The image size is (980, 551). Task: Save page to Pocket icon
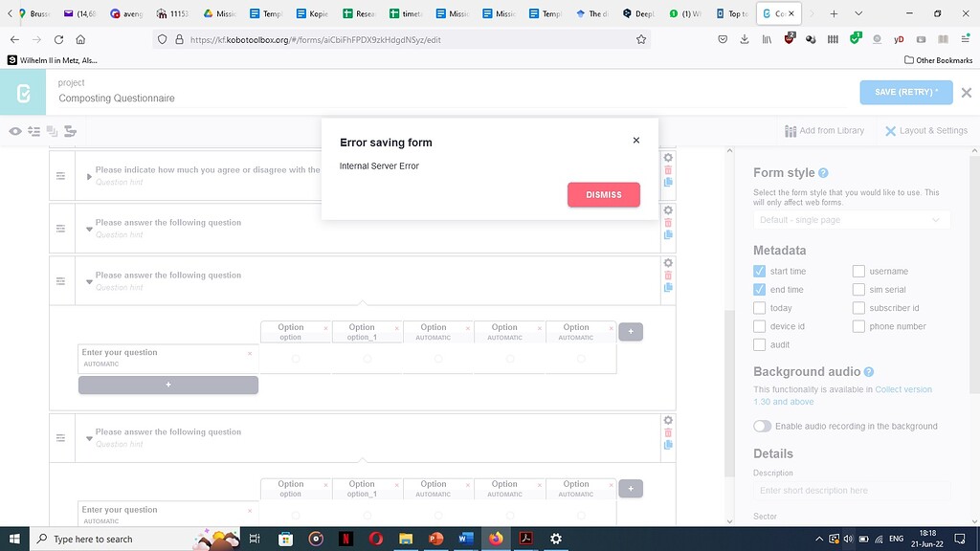tap(723, 39)
